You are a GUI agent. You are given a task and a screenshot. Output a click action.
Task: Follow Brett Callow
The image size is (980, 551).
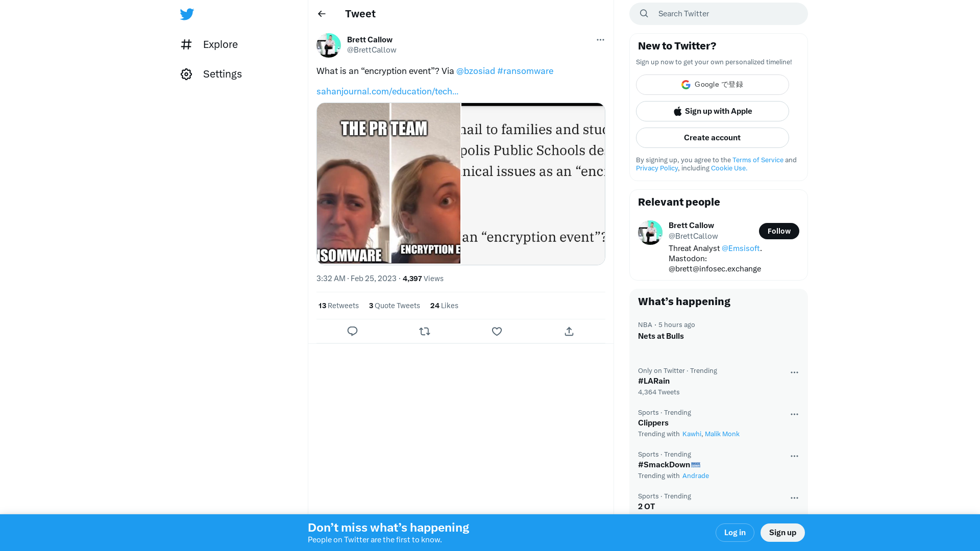coord(779,231)
